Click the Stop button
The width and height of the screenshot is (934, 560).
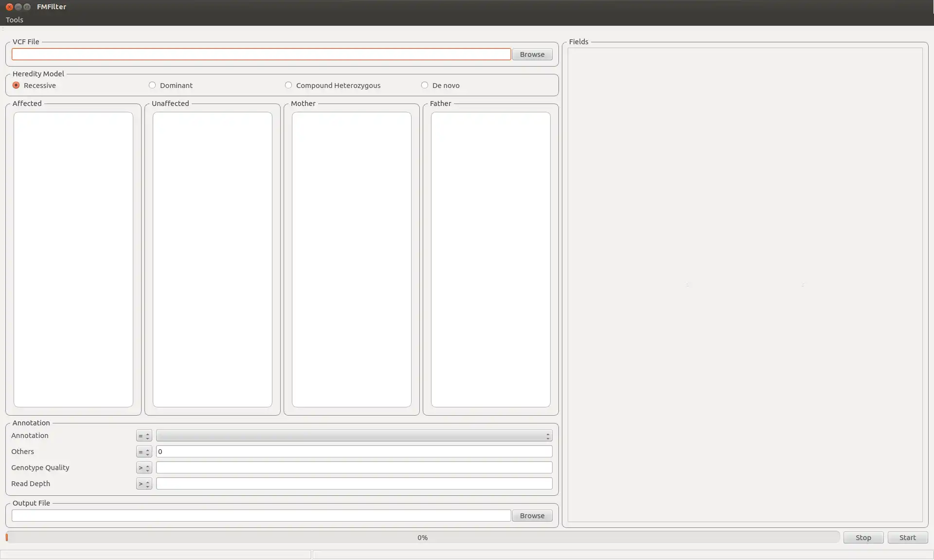(x=862, y=537)
